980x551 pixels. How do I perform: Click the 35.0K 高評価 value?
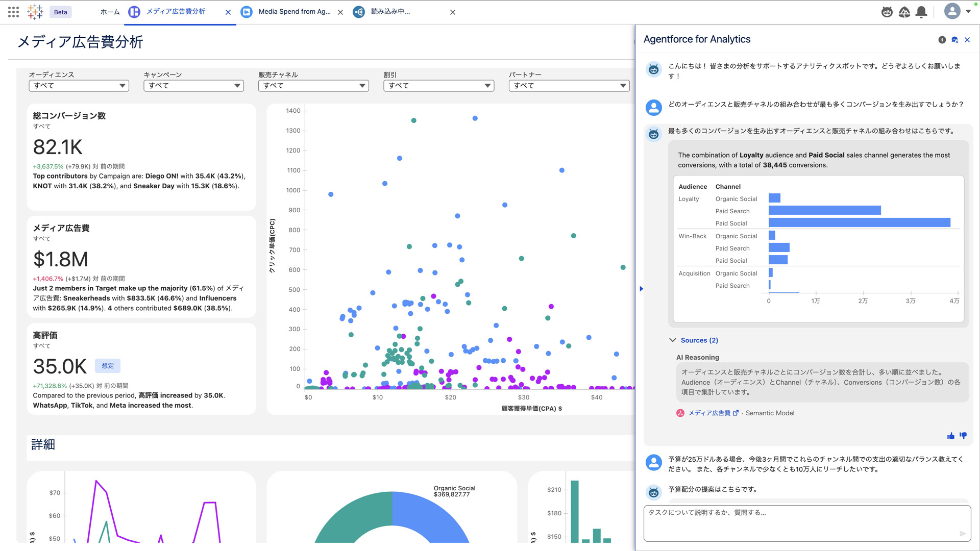pyautogui.click(x=60, y=366)
